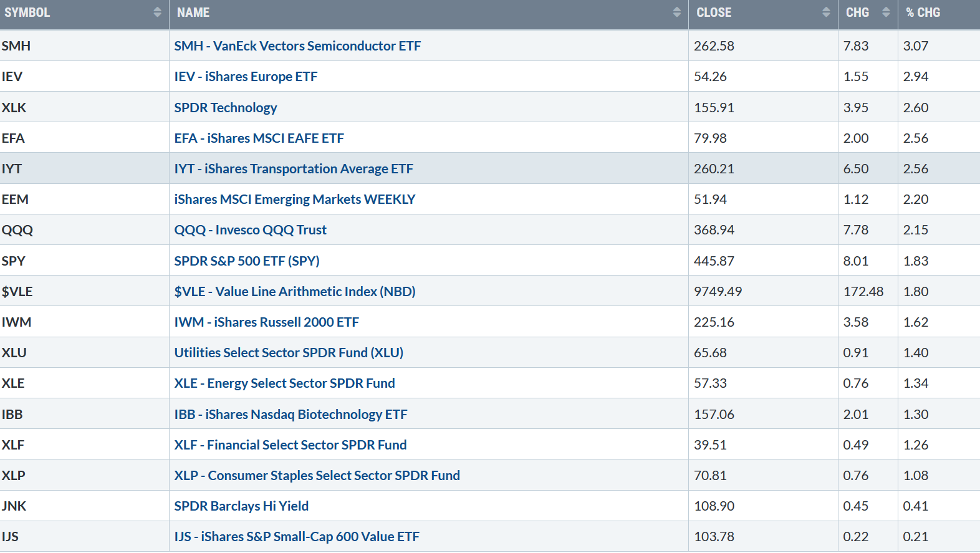Click the SPY change value 8.01
The height and width of the screenshot is (553, 980).
856,261
